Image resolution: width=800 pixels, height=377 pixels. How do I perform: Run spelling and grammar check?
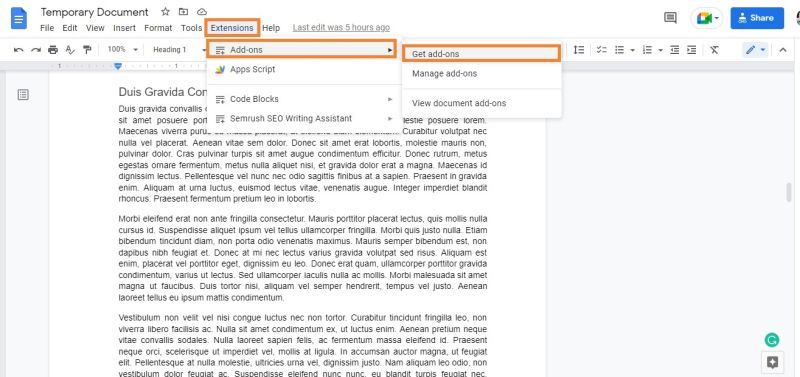70,49
